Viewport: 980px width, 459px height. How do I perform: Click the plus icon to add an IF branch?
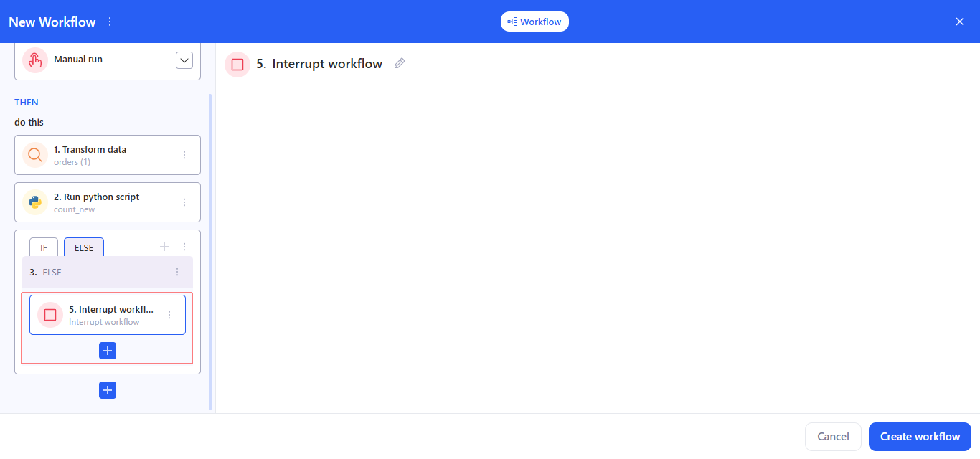(x=164, y=246)
